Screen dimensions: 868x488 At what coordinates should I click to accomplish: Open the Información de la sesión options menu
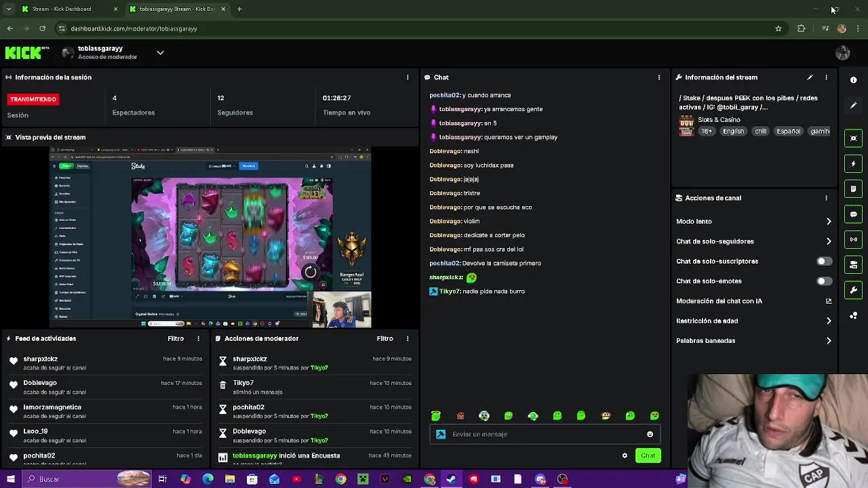click(408, 77)
